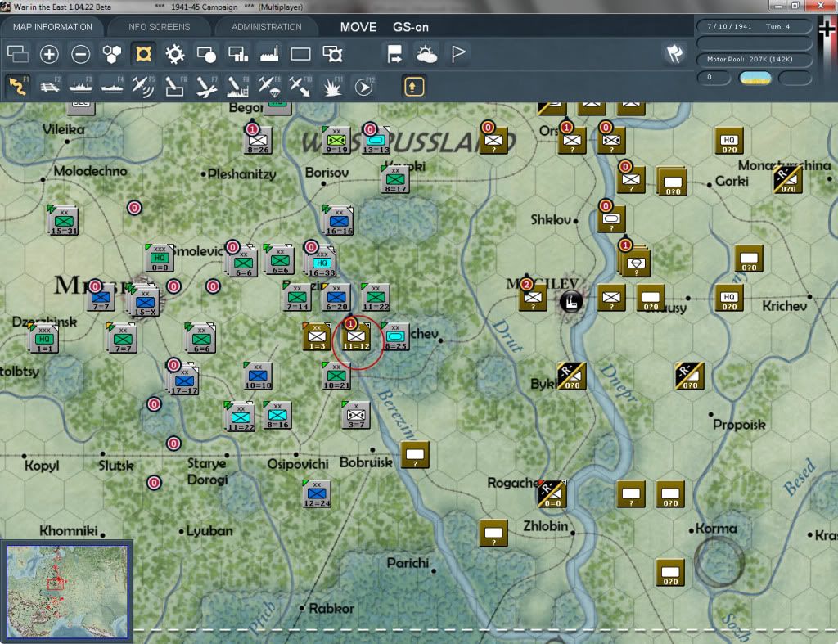Click the factory icon at Mogilev
Screen dimensions: 838x644
[x=570, y=302]
